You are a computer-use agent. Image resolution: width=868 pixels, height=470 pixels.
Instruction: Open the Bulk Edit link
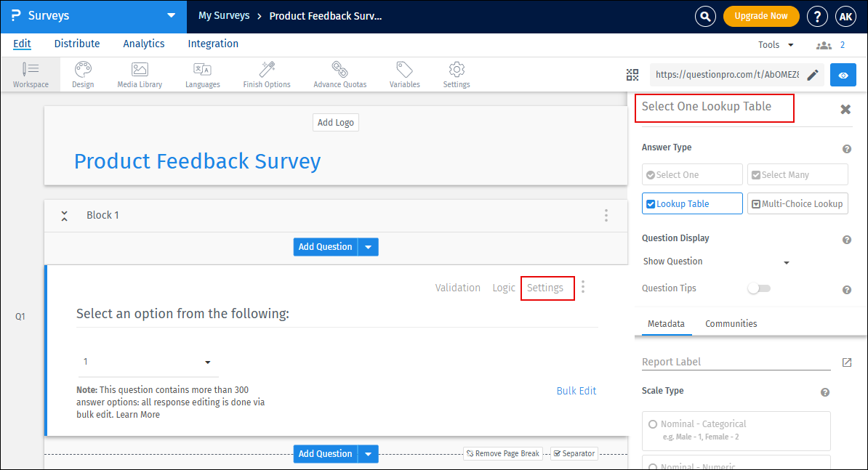coord(576,391)
